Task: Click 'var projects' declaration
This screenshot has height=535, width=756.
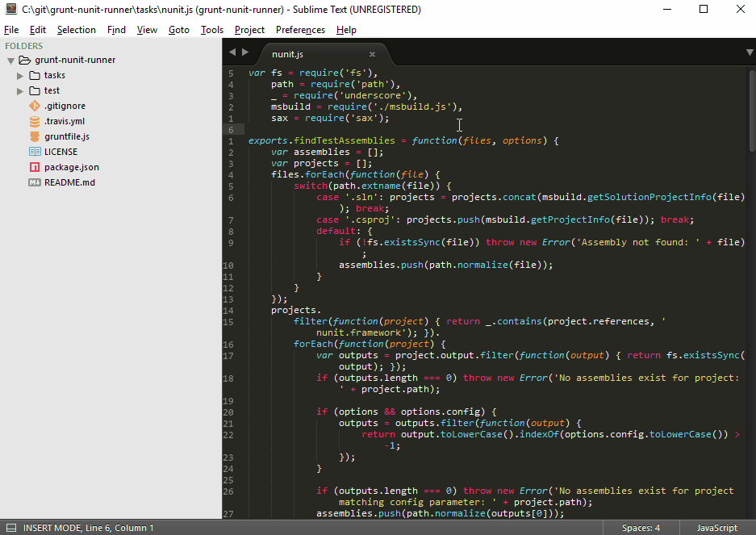Action: coord(305,163)
